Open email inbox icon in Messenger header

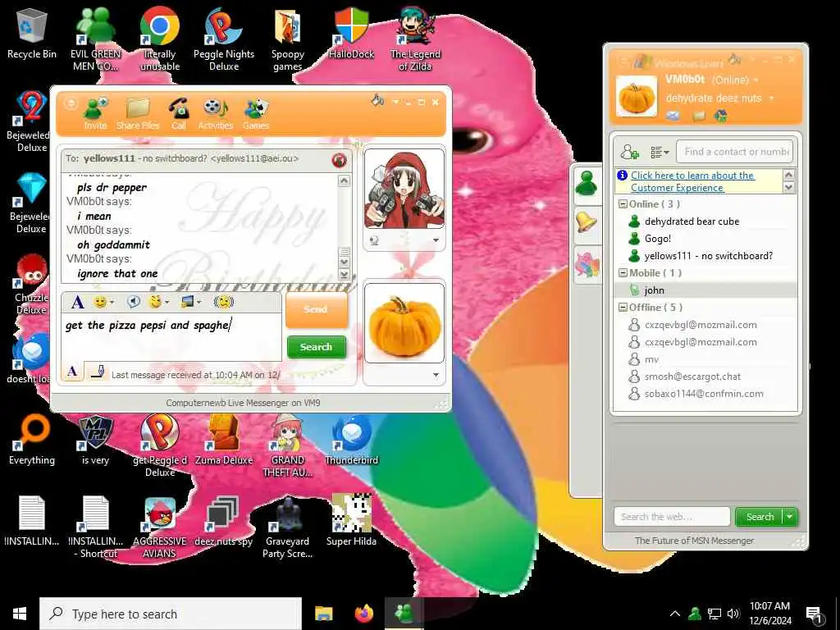point(673,116)
